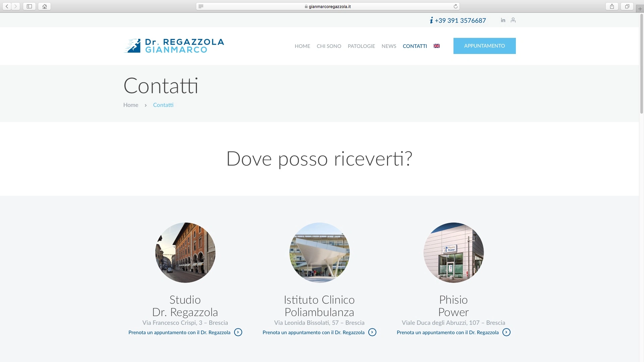Open the home page button in toolbar
644x362 pixels.
[x=44, y=6]
